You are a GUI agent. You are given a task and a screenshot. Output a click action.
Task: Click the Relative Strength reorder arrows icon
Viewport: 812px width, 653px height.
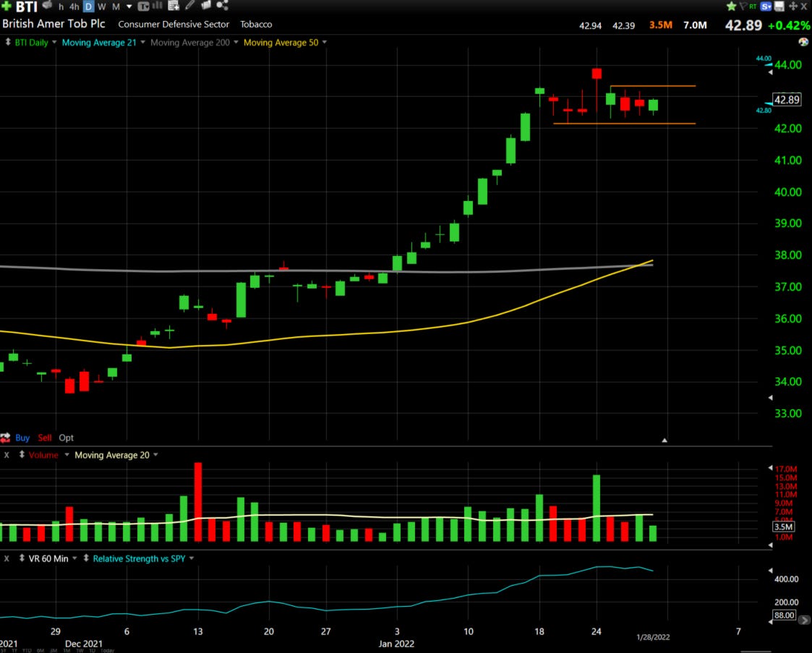coord(86,558)
